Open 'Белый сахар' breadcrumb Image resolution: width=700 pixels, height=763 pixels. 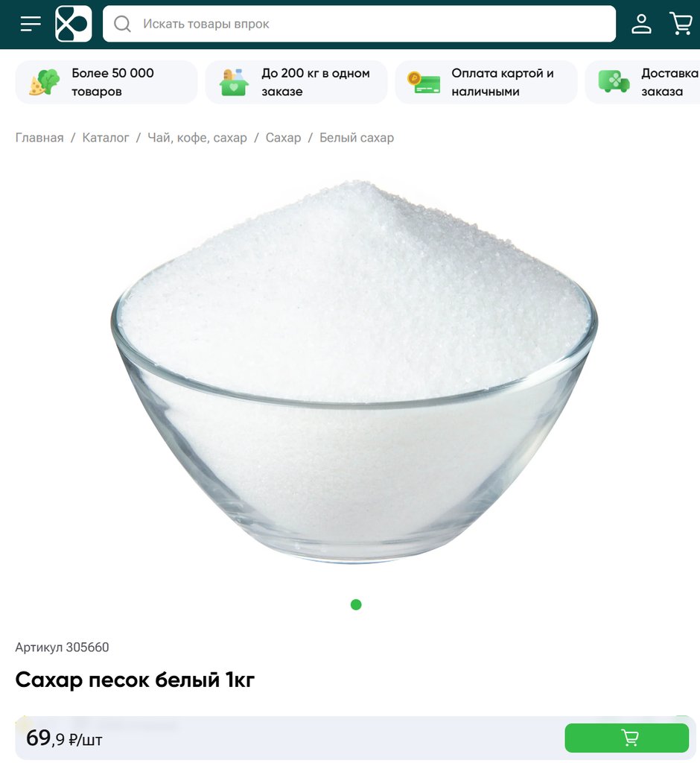(x=357, y=138)
